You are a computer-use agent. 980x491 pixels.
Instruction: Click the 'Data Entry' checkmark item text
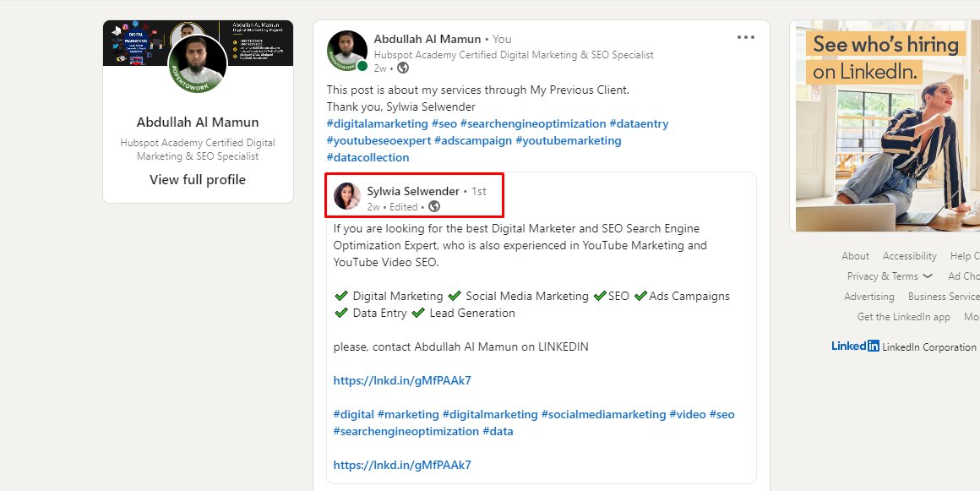(x=379, y=313)
